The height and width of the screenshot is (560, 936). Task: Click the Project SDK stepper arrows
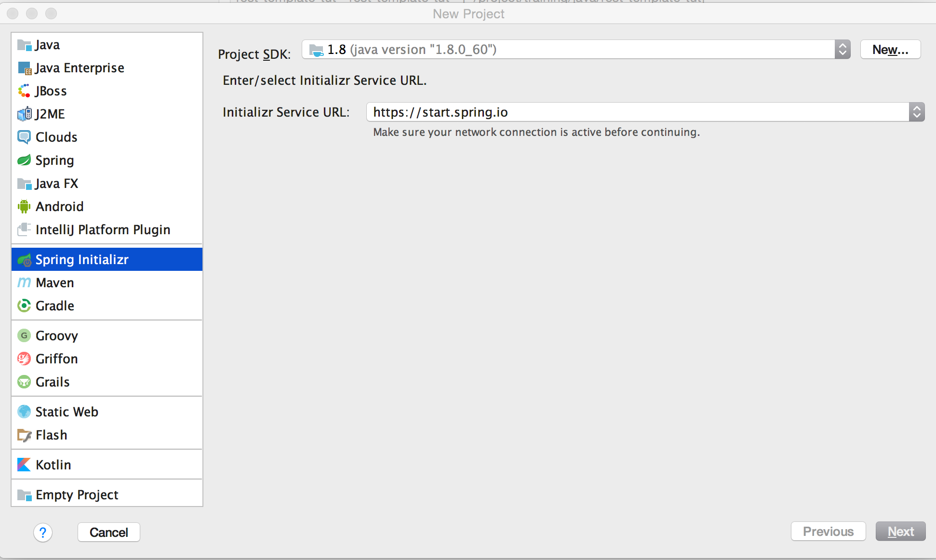(842, 50)
